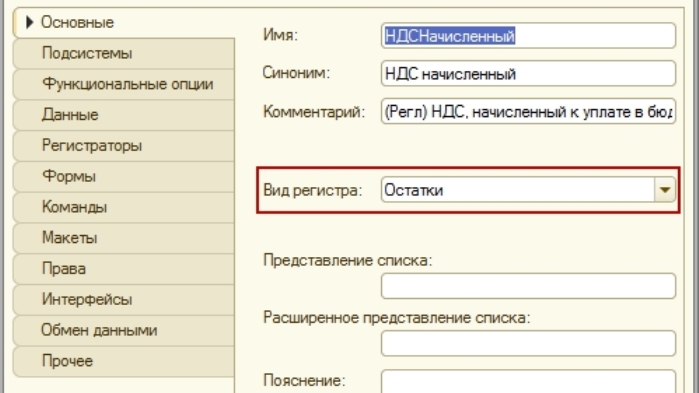This screenshot has width=699, height=393.
Task: Switch to the Права tab
Action: click(x=124, y=269)
